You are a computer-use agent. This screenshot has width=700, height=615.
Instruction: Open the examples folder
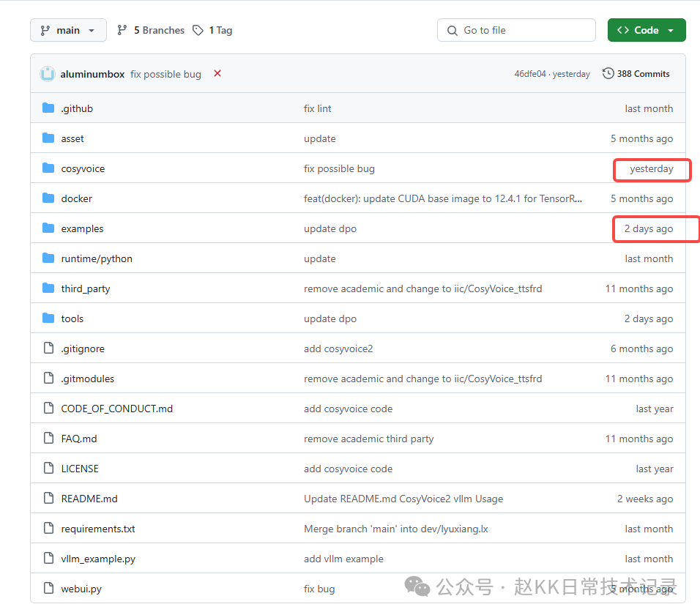(82, 228)
